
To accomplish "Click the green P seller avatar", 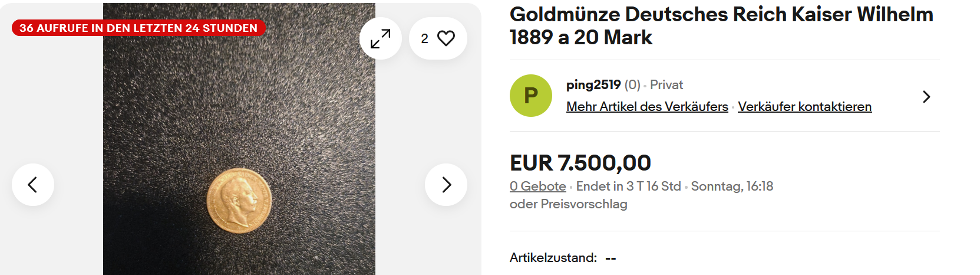I will click(530, 96).
